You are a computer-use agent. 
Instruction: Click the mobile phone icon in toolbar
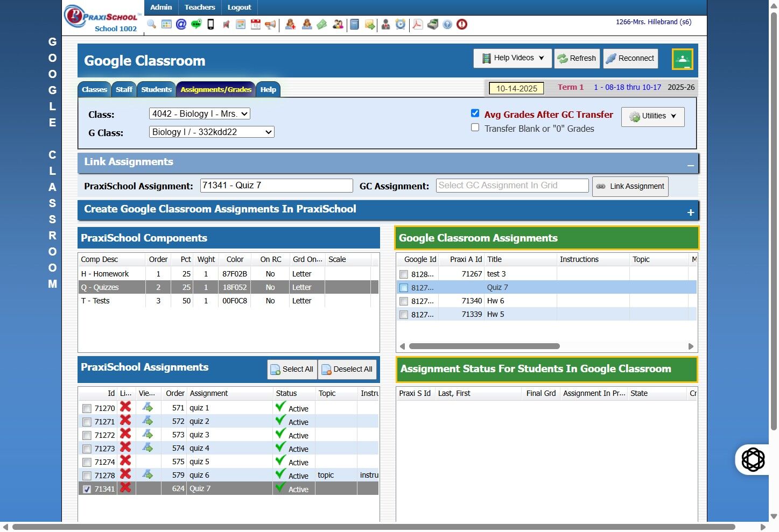[x=211, y=24]
